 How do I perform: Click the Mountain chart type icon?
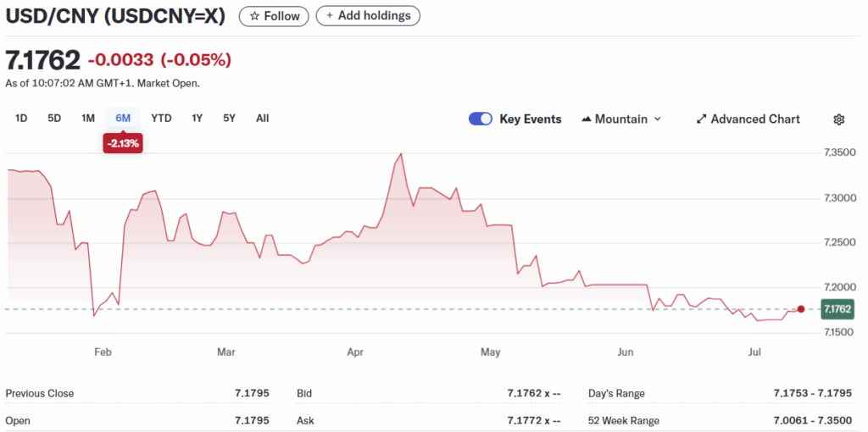(x=587, y=119)
